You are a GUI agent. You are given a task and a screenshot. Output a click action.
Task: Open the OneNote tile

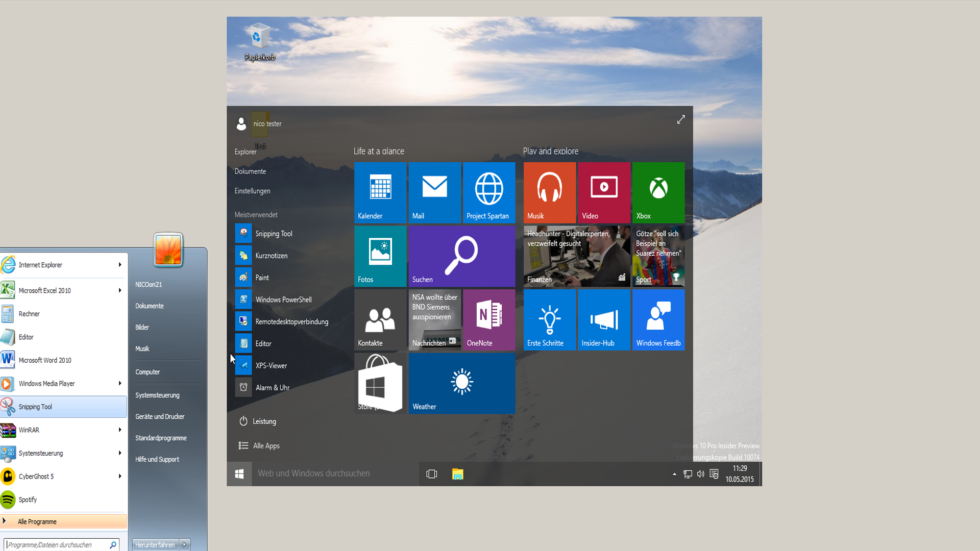click(489, 320)
